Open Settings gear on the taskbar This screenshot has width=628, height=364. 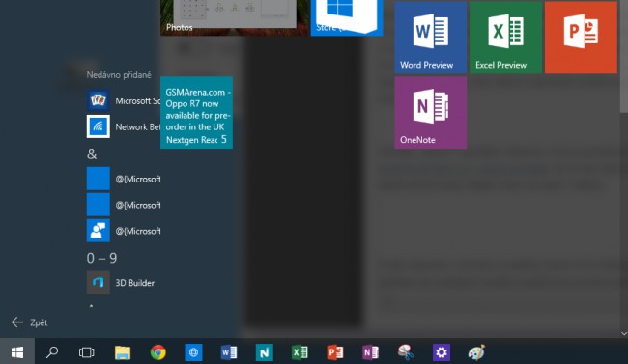[442, 352]
